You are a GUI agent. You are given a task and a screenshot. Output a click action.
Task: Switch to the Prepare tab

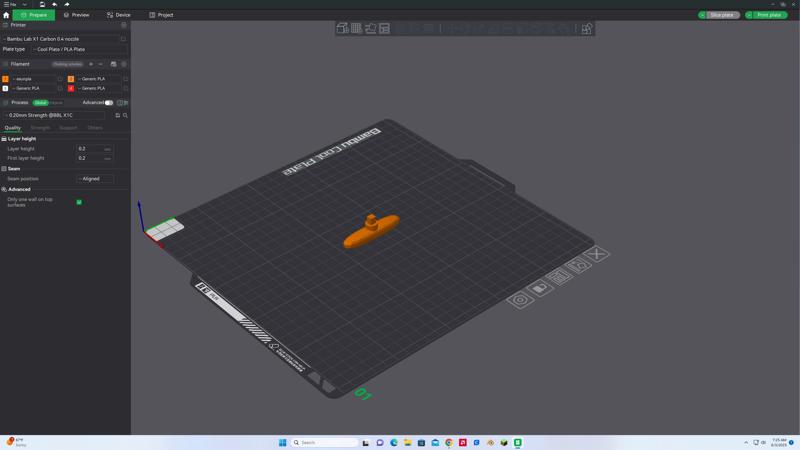pyautogui.click(x=34, y=15)
